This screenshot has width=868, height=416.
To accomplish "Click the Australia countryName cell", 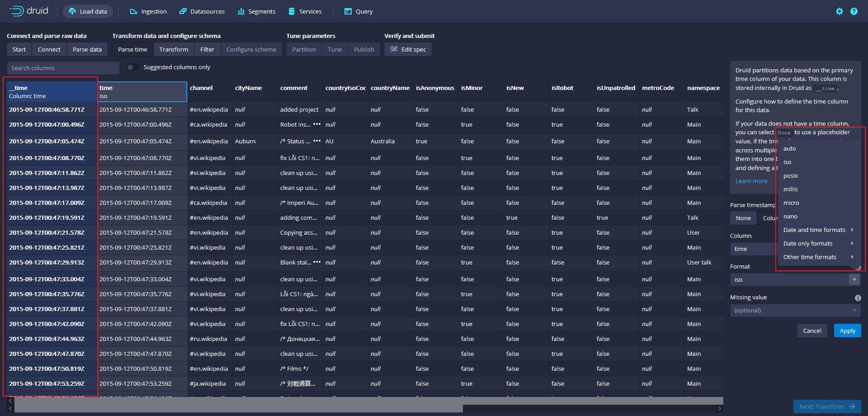I will 391,141.
